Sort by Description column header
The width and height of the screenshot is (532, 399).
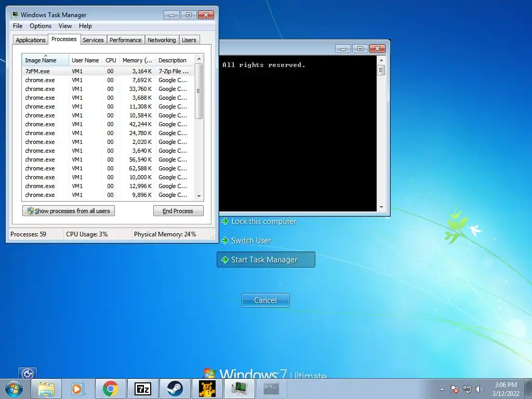tap(175, 60)
